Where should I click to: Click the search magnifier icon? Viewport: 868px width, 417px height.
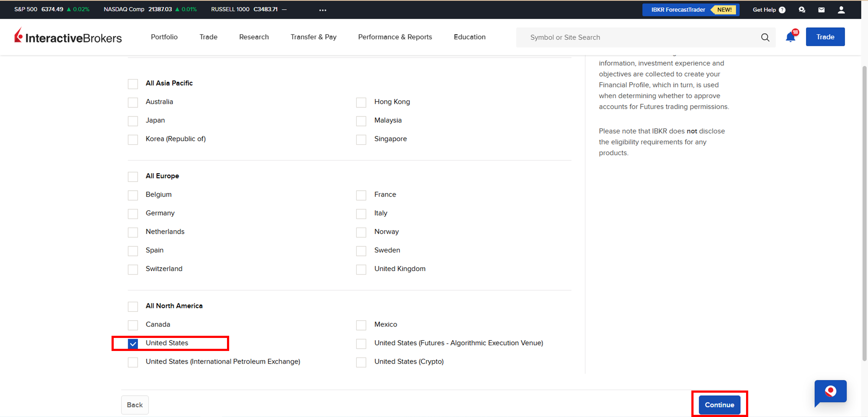click(x=765, y=37)
